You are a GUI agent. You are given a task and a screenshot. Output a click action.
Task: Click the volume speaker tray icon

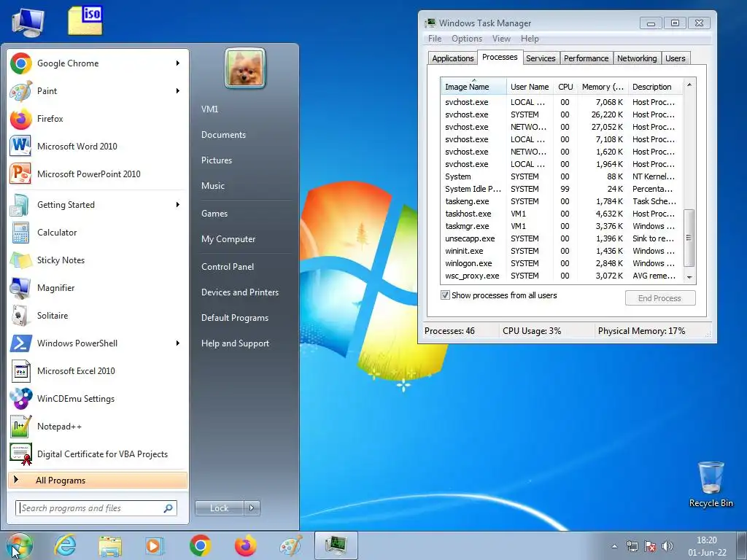coord(667,547)
